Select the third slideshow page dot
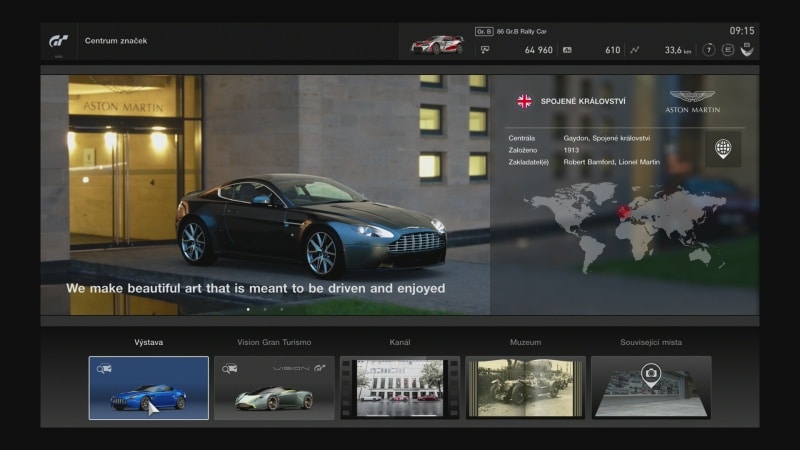This screenshot has width=800, height=450. point(282,309)
